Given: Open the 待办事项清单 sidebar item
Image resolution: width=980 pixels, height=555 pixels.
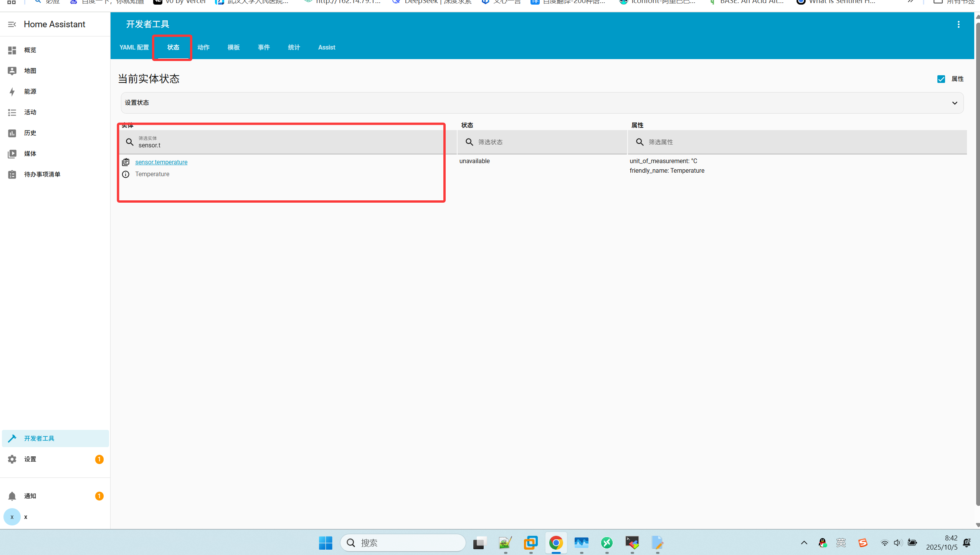Looking at the screenshot, I should 42,175.
